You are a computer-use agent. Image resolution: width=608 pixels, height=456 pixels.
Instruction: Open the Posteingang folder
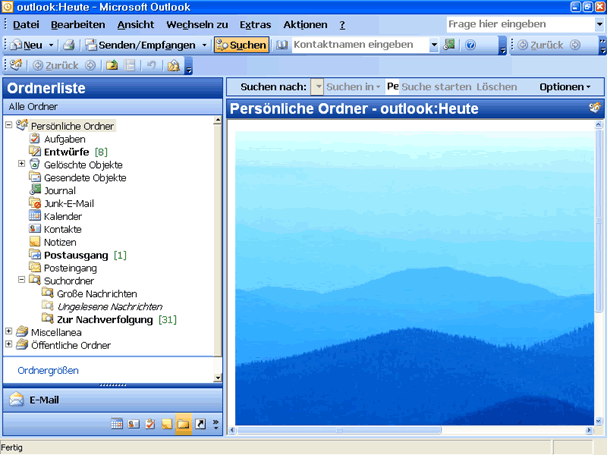tap(70, 268)
